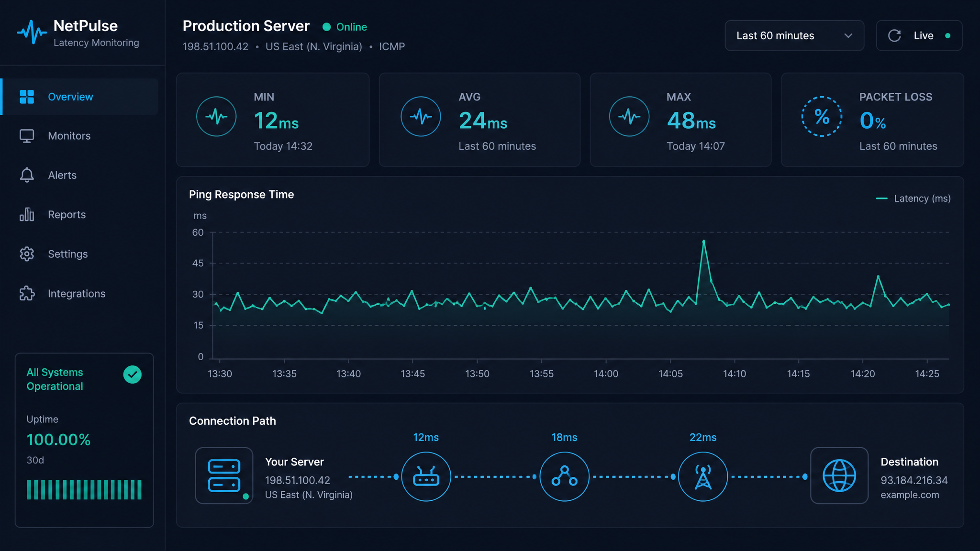Viewport: 980px width, 551px height.
Task: Click the latency spike peak on chart
Action: click(703, 242)
